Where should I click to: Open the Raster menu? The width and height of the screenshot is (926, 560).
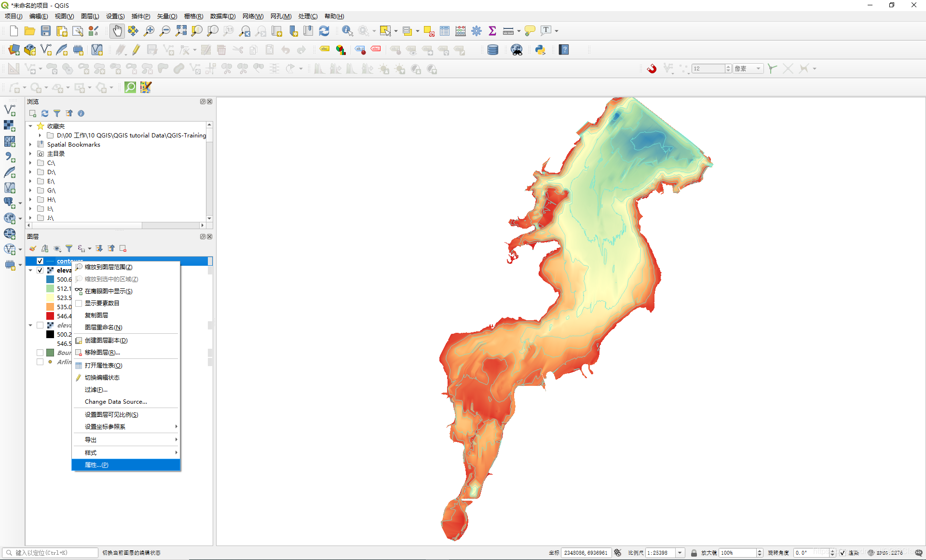coord(193,16)
